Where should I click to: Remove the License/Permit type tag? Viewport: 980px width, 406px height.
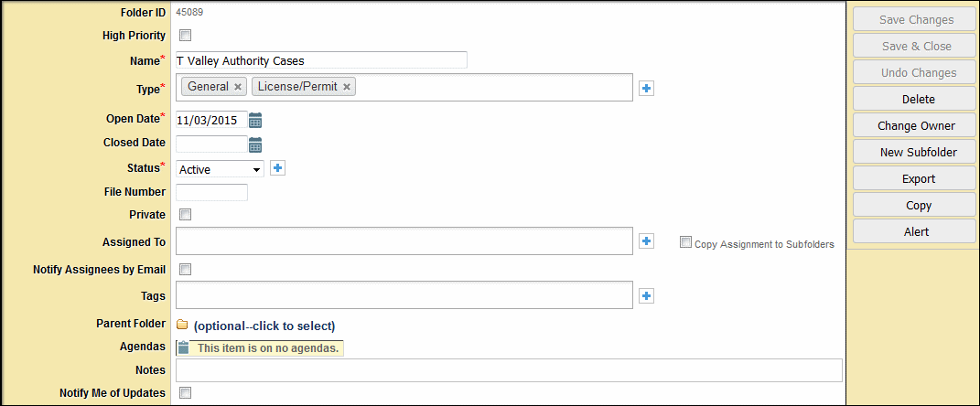tap(347, 87)
